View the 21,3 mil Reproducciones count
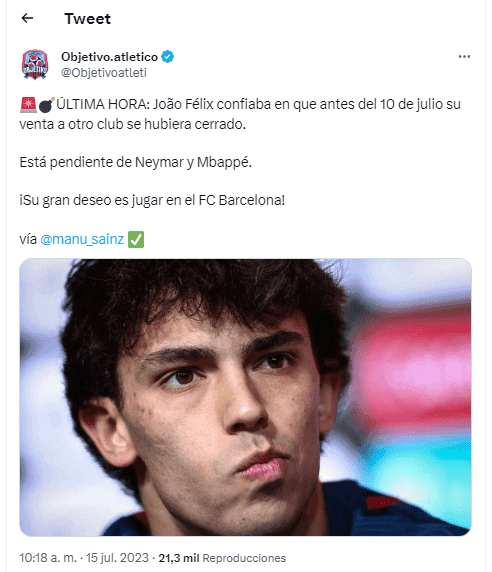This screenshot has height=572, width=492. click(x=222, y=558)
